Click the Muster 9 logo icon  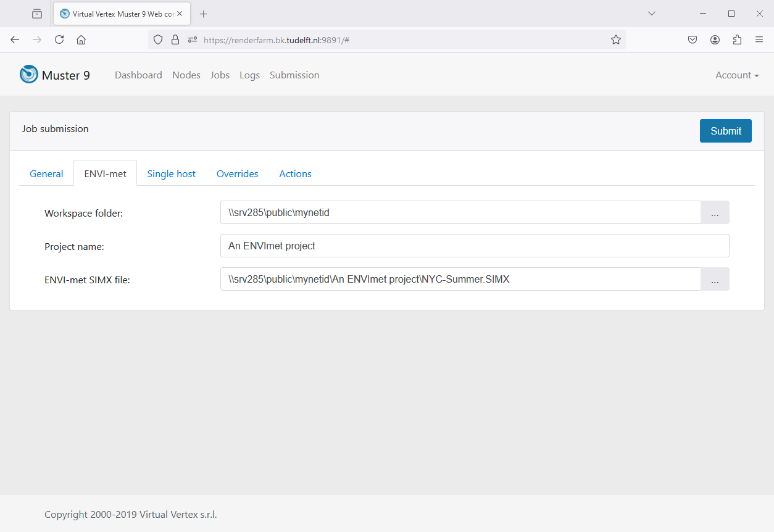coord(29,75)
